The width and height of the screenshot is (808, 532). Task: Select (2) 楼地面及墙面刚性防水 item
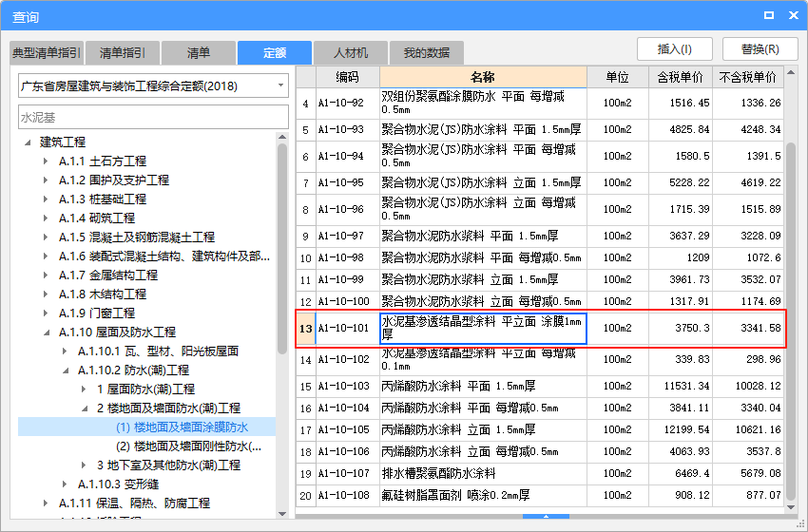click(188, 446)
